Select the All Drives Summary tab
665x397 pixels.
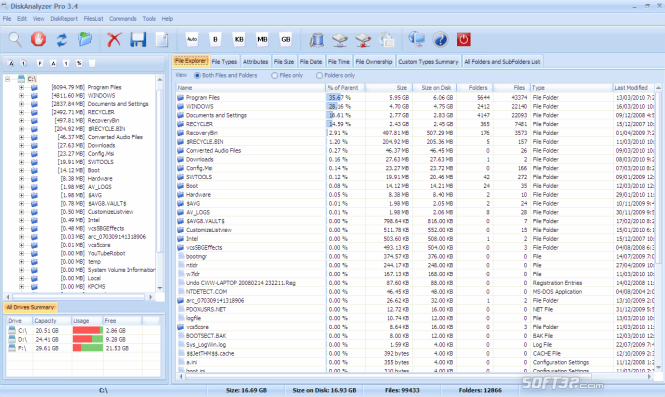[x=30, y=307]
